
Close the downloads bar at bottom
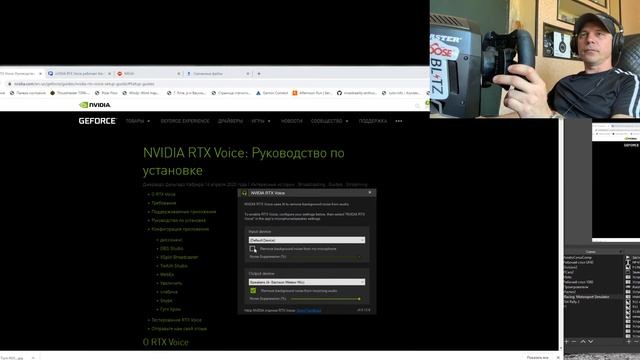[558, 357]
